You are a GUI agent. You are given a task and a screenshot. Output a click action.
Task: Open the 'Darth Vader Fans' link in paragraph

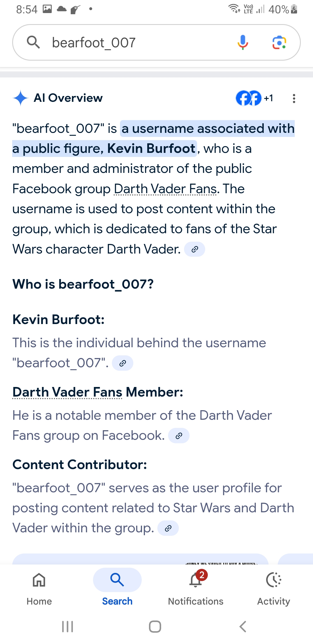click(x=165, y=189)
